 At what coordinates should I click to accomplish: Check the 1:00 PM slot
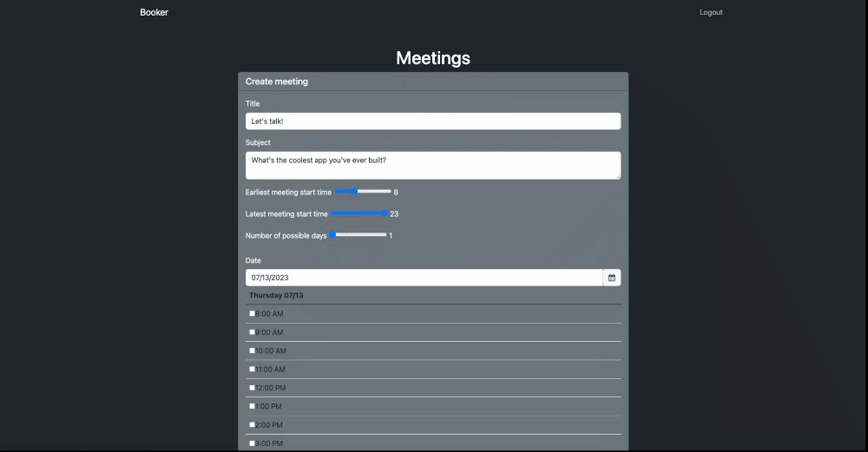[253, 406]
